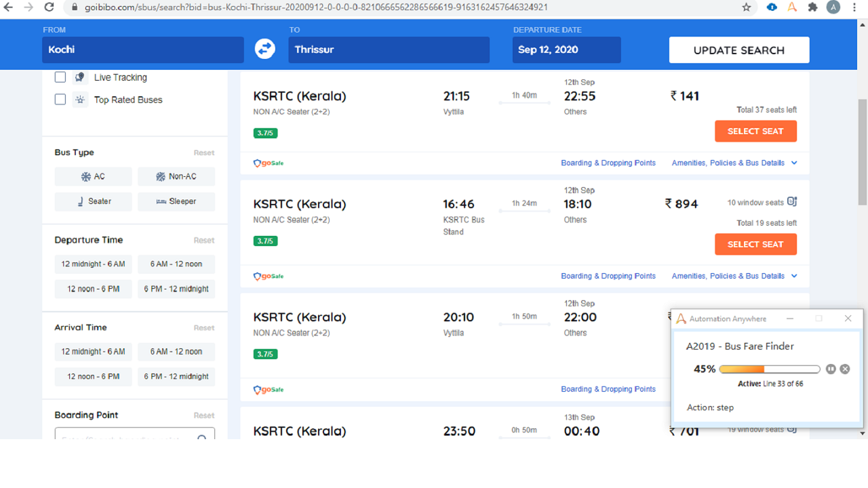Open the Chrome extensions puzzle icon
The image size is (868, 488).
tap(812, 7)
